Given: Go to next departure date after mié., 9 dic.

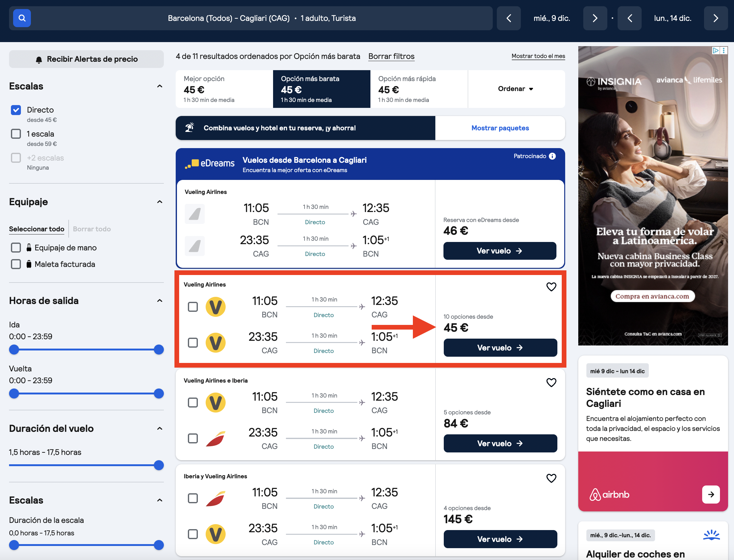Looking at the screenshot, I should (595, 18).
